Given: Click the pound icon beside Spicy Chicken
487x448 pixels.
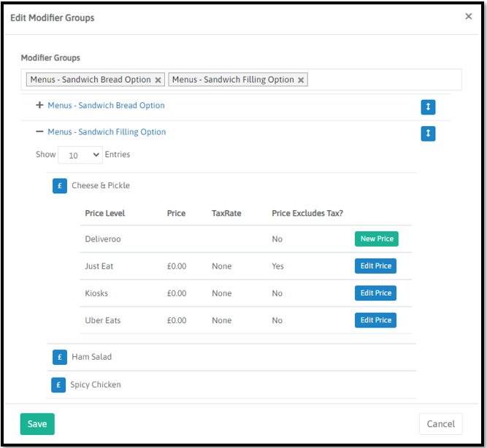Looking at the screenshot, I should [x=58, y=385].
